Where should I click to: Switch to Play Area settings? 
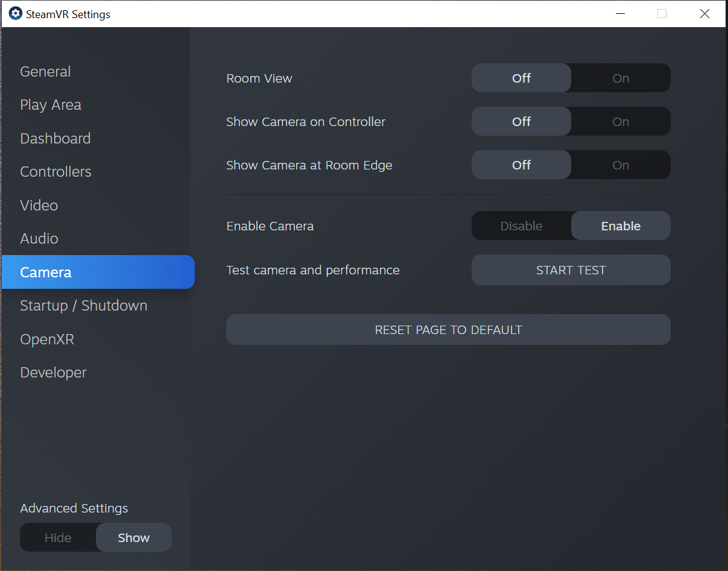(51, 105)
